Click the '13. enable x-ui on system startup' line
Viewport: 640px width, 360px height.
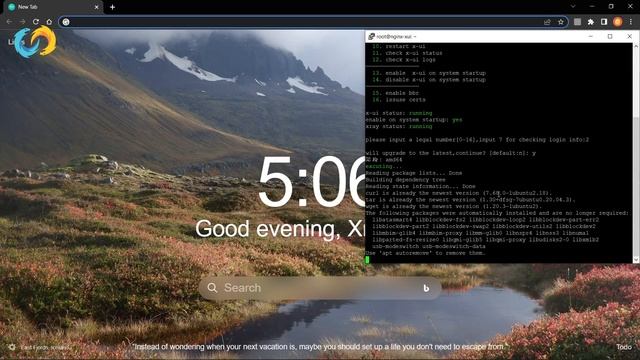(429, 73)
